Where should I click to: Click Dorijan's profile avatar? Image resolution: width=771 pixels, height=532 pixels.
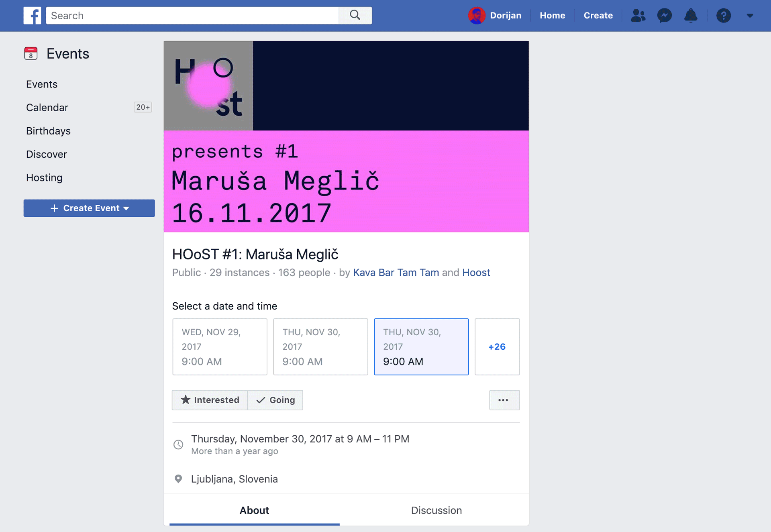477,16
